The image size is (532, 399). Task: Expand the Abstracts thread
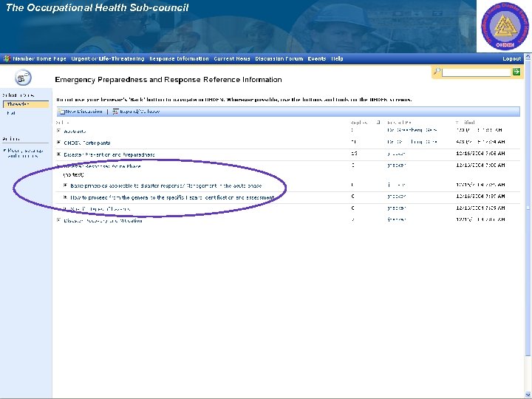pyautogui.click(x=58, y=131)
